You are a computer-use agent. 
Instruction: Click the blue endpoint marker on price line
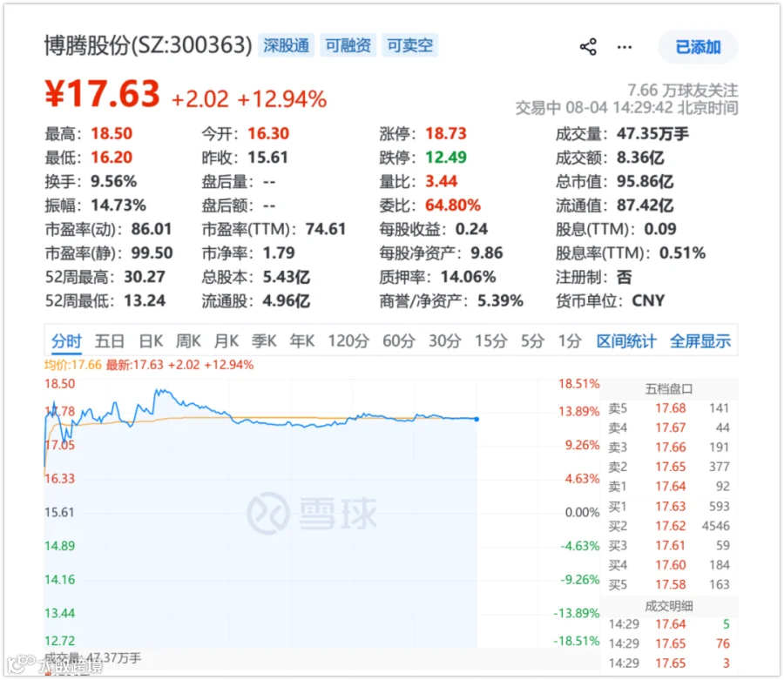coord(476,419)
